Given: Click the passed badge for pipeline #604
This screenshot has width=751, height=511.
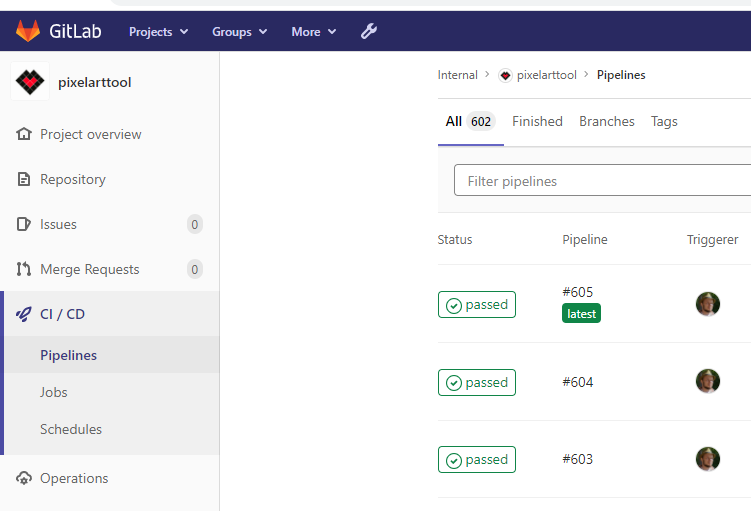Looking at the screenshot, I should pyautogui.click(x=477, y=383).
